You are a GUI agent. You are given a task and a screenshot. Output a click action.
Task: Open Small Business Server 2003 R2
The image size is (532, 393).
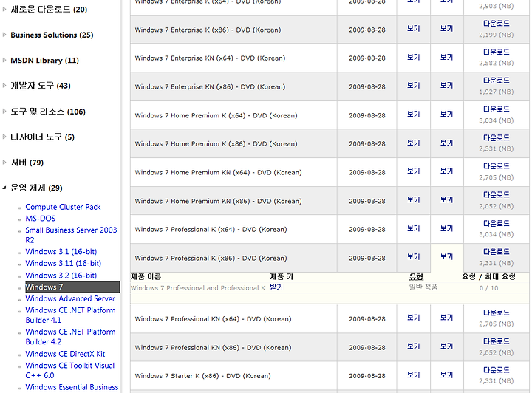coord(71,235)
